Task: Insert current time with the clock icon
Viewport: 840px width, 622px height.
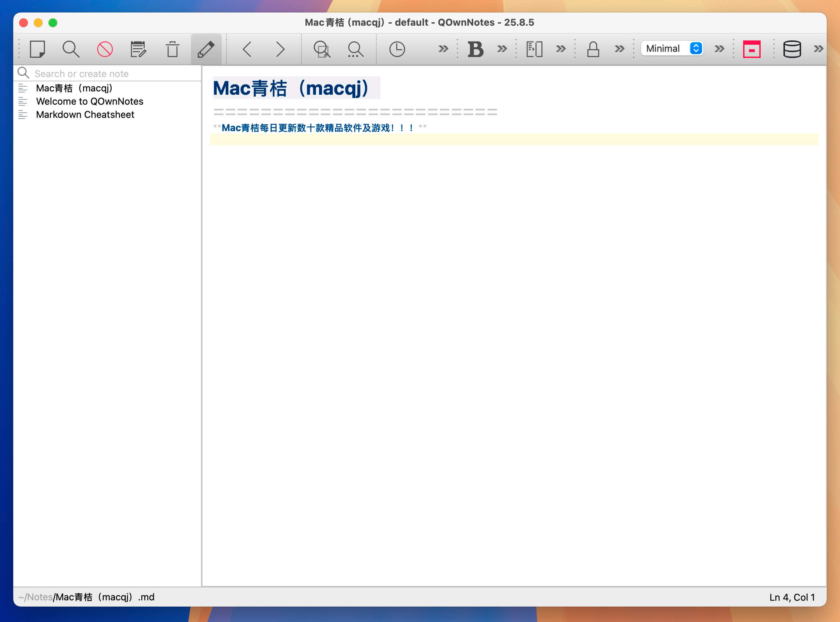Action: click(397, 49)
